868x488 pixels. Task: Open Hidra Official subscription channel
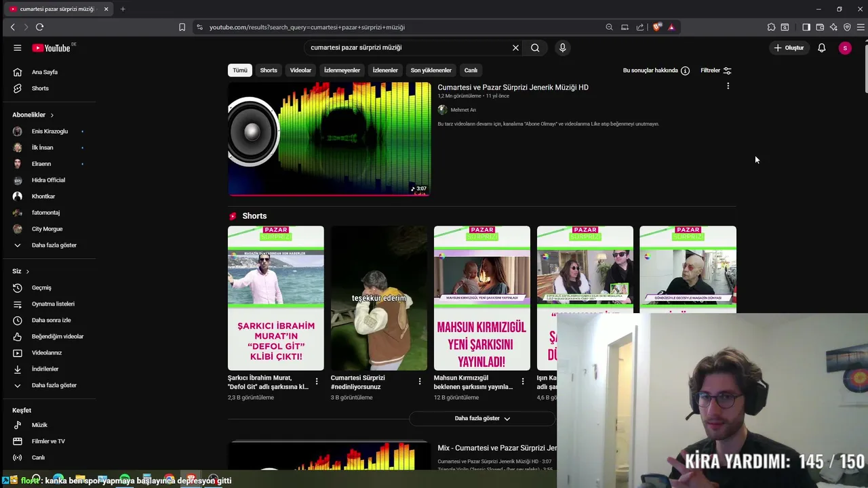coord(47,180)
